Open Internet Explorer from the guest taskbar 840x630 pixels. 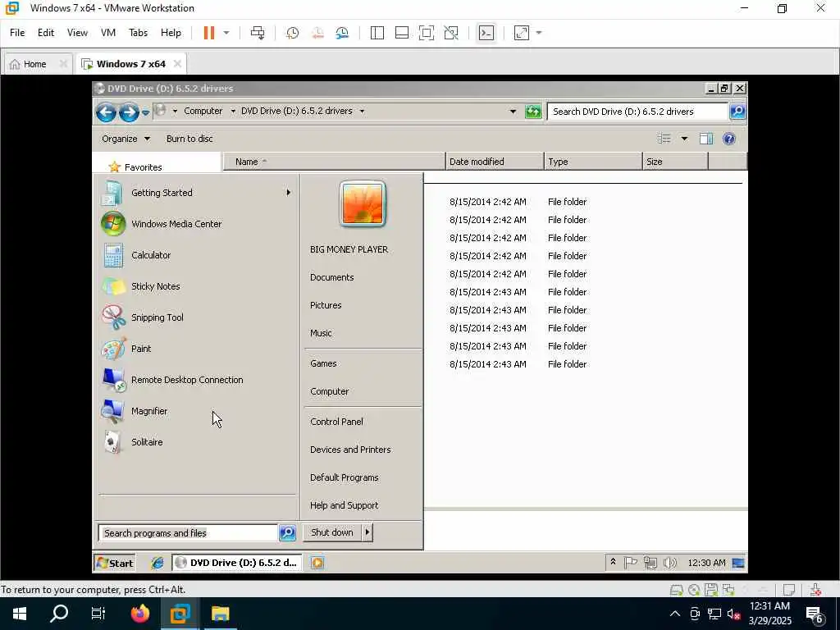(x=157, y=563)
